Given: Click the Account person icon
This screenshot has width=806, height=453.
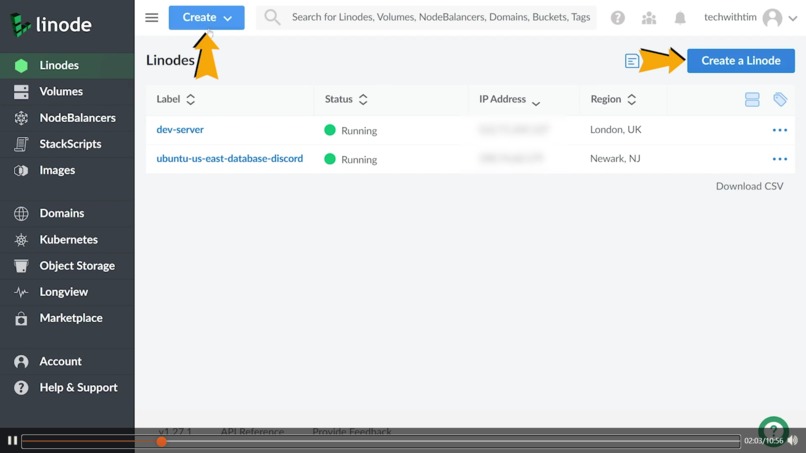Looking at the screenshot, I should coord(21,362).
